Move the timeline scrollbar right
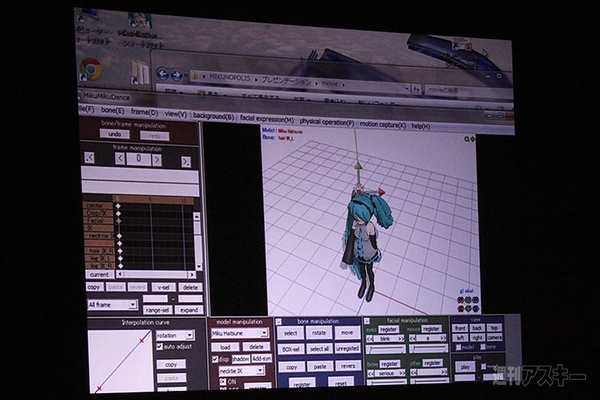The width and height of the screenshot is (600, 400). tap(192, 275)
